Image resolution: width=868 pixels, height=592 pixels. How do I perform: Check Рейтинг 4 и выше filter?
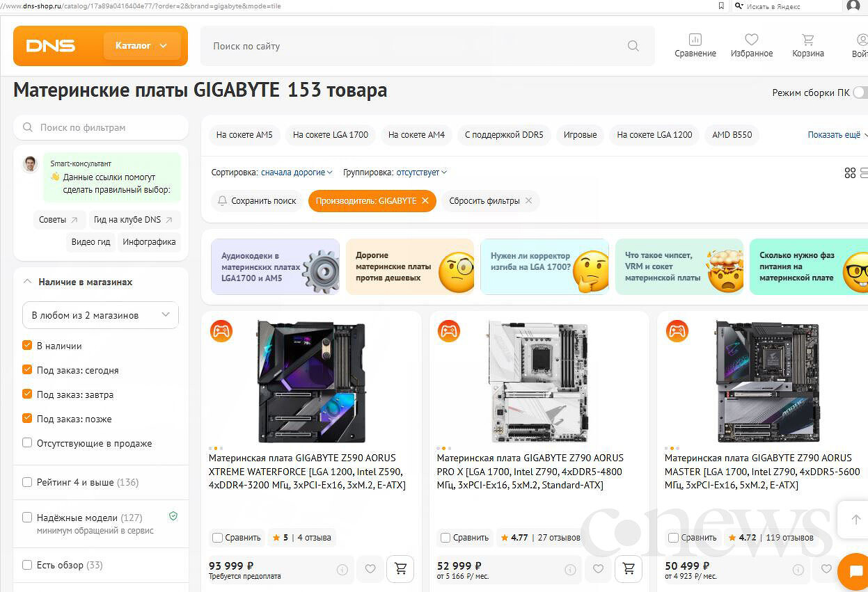click(x=27, y=482)
